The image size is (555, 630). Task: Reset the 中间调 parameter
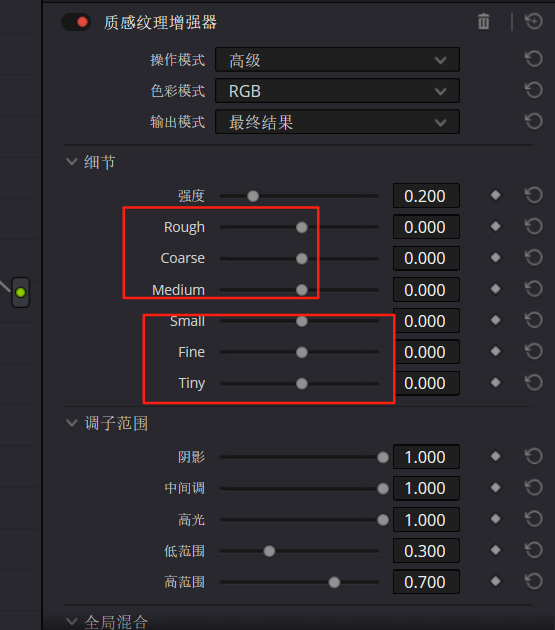(534, 488)
